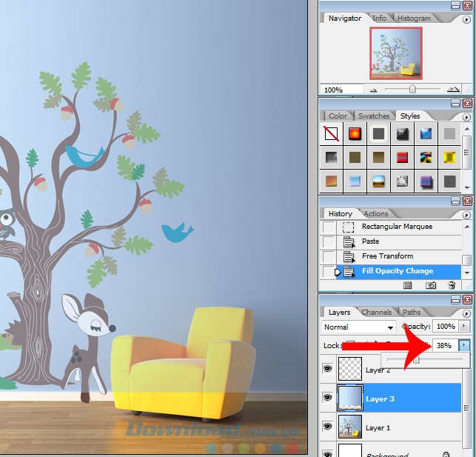This screenshot has height=457, width=476.
Task: Create new snapshot with camera icon
Action: coord(430,285)
